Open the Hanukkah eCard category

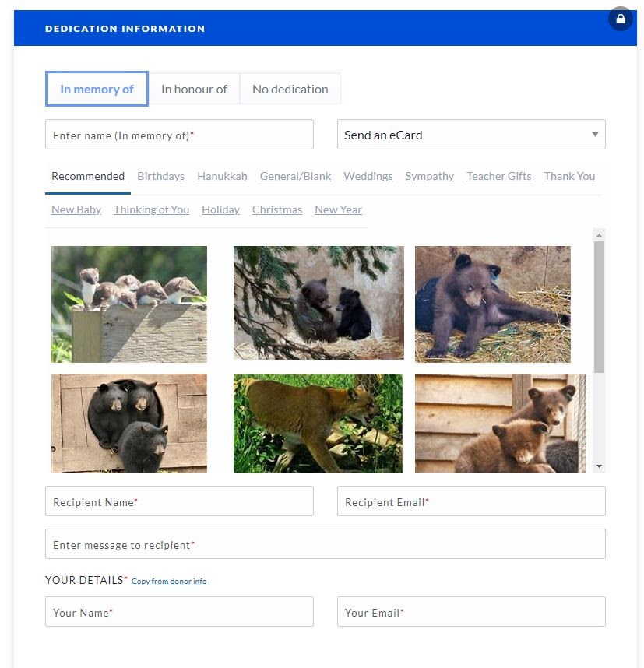(222, 176)
